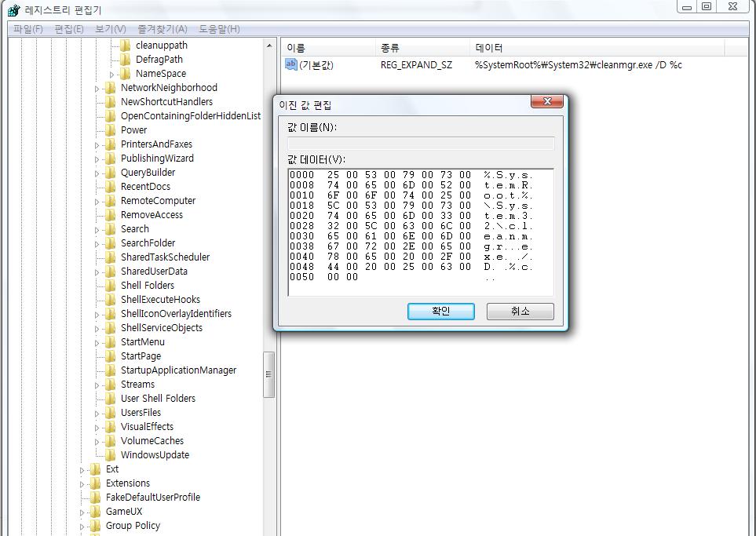Expand the Streams tree node
This screenshot has width=756, height=536.
coord(97,385)
